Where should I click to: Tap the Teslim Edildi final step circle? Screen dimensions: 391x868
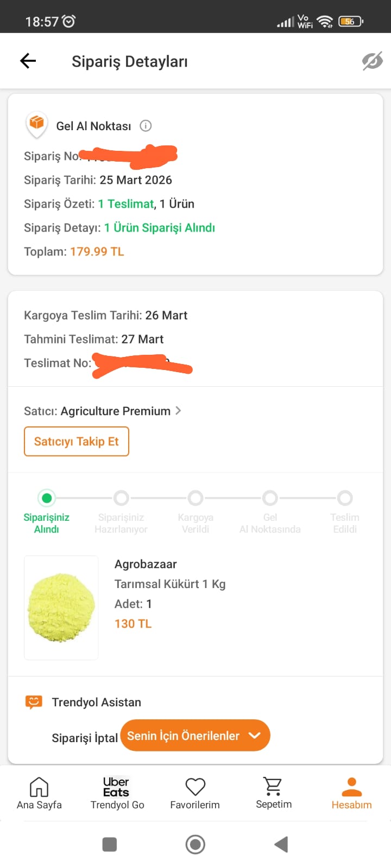point(345,498)
